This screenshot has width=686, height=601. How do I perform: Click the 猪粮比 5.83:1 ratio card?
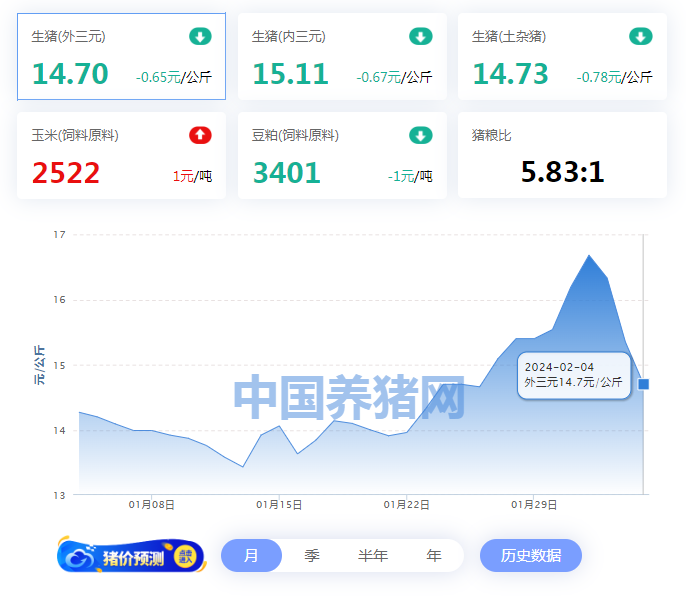click(x=562, y=155)
